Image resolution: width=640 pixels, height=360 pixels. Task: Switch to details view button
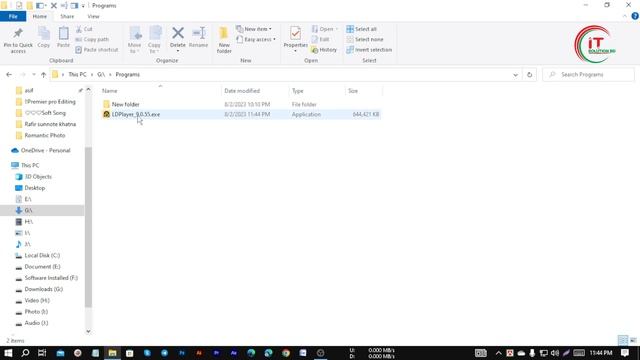(623, 340)
